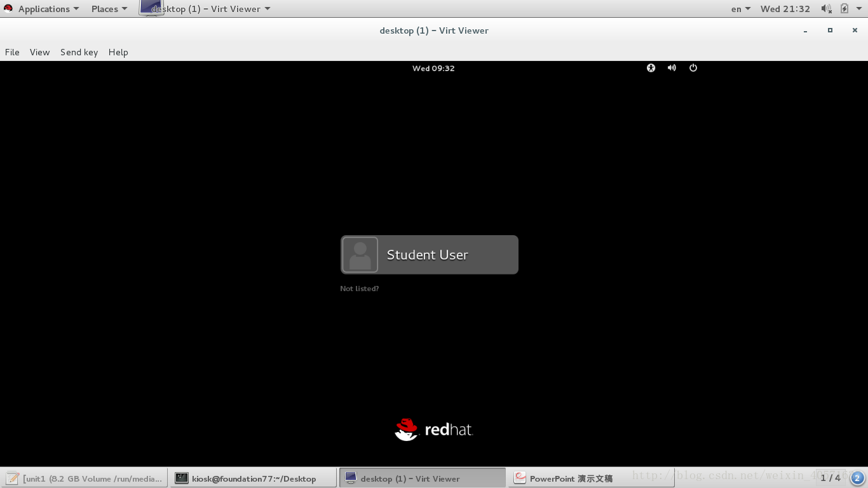Open the Wed 21:32 clock in the top panel
The width and height of the screenshot is (868, 488).
pos(785,9)
